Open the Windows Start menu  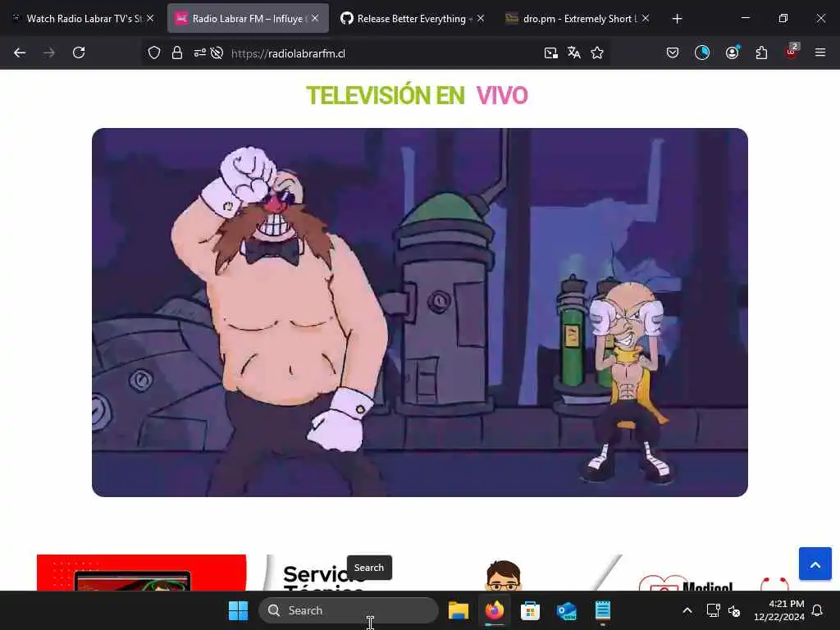(x=239, y=610)
